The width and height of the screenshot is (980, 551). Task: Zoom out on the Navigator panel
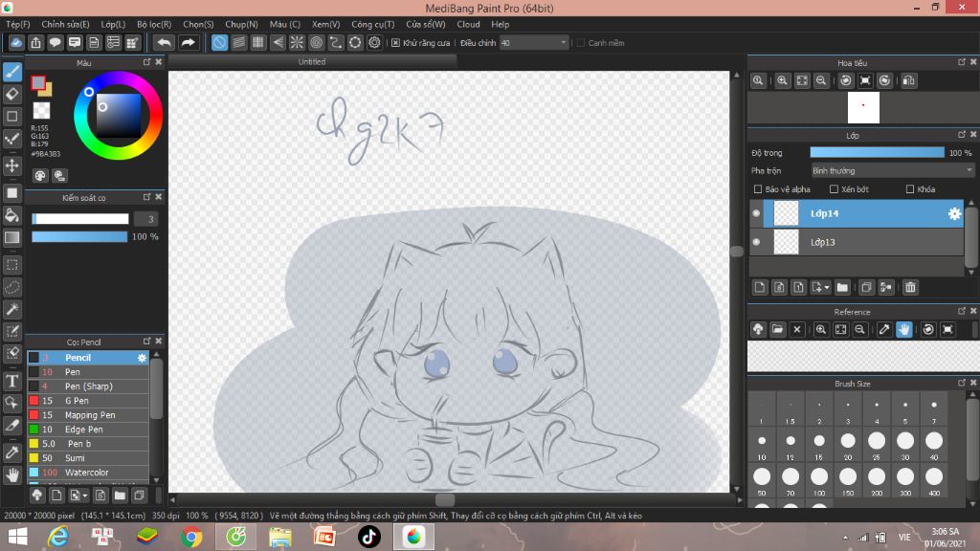click(821, 80)
